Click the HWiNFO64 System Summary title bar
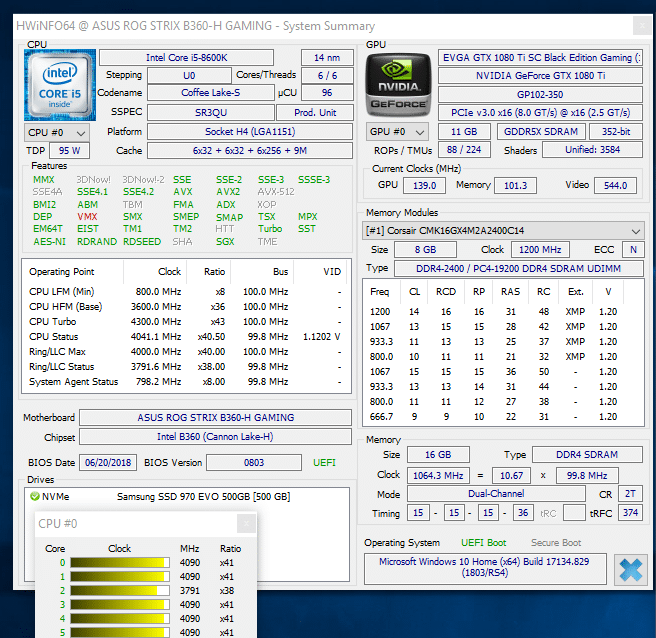Screen dimensions: 656x638 click(x=300, y=26)
